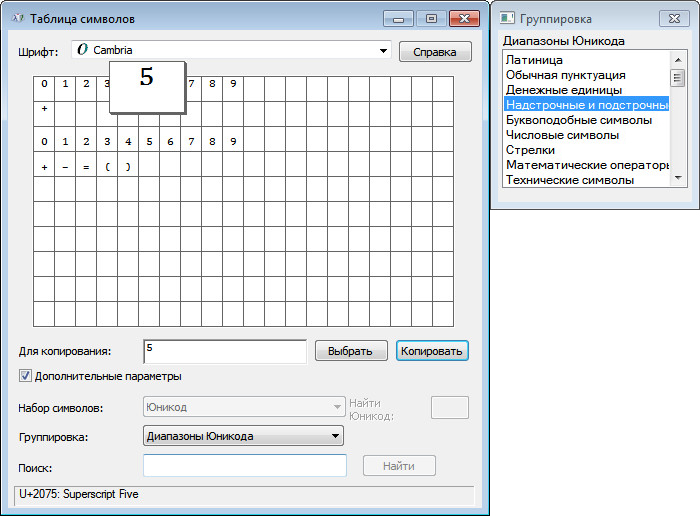
Task: Open the Шрифт font dropdown showing Cambria
Action: click(x=231, y=50)
